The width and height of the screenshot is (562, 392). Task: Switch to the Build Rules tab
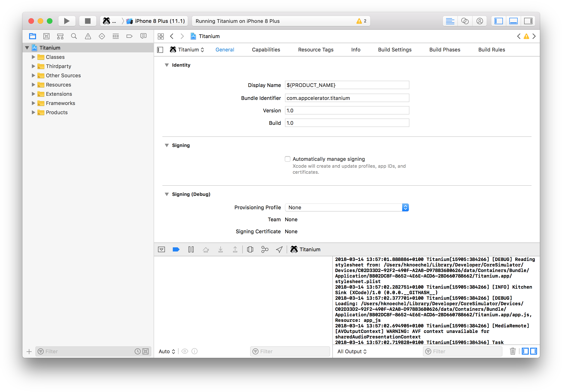pos(492,50)
